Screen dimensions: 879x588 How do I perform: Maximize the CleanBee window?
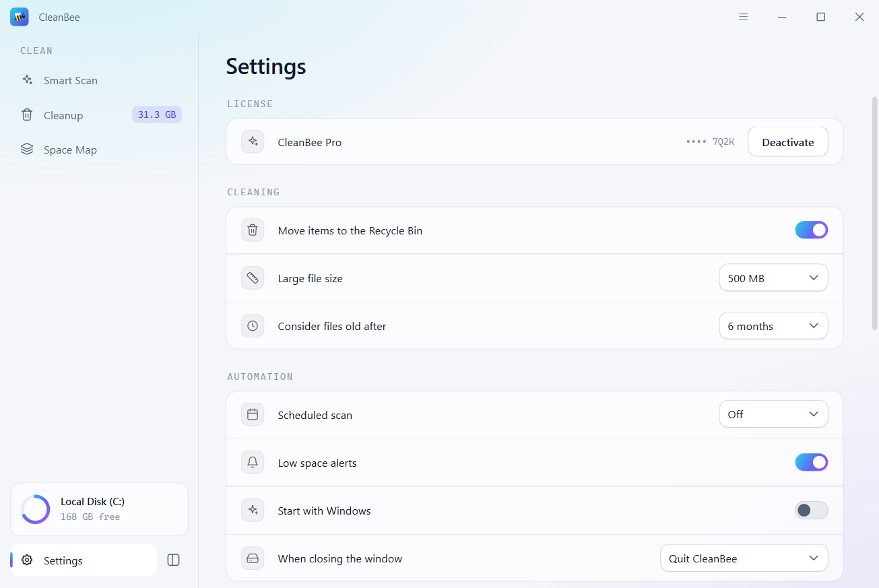(821, 17)
